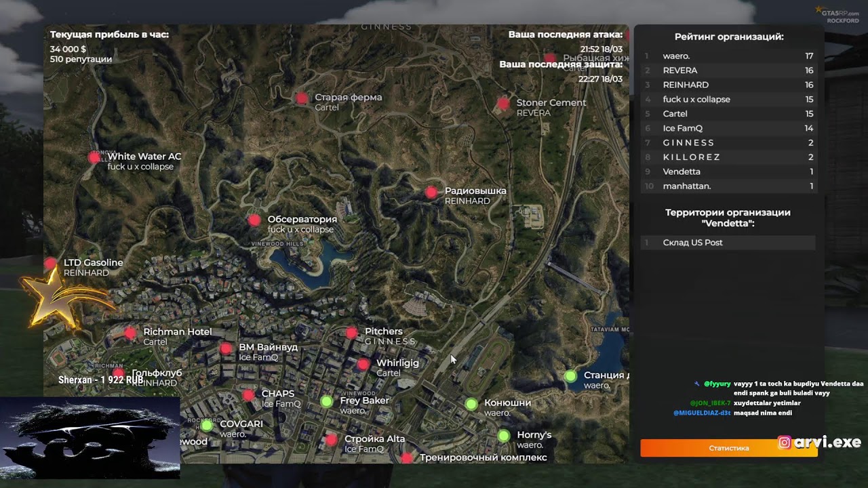Screen dimensions: 868x488
Task: Click the manhattan. rating row
Action: (x=729, y=186)
